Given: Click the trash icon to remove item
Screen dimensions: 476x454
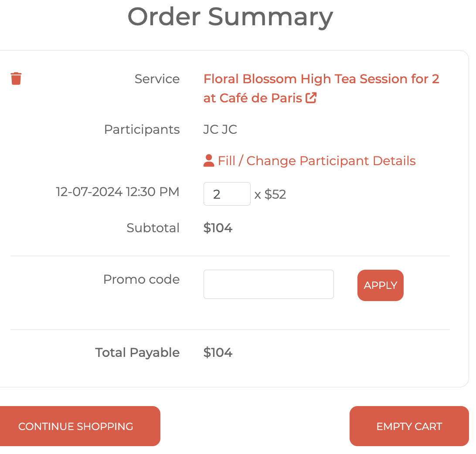Looking at the screenshot, I should click(16, 78).
